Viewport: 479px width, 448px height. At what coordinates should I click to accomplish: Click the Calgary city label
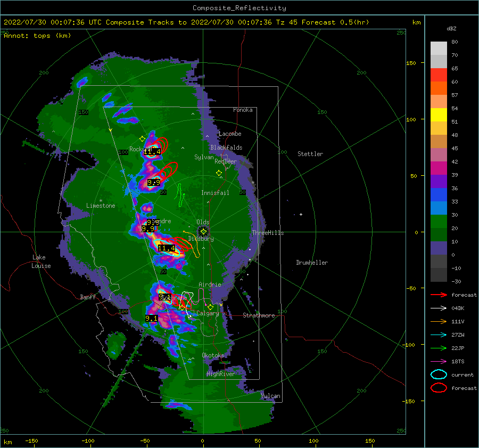[208, 313]
